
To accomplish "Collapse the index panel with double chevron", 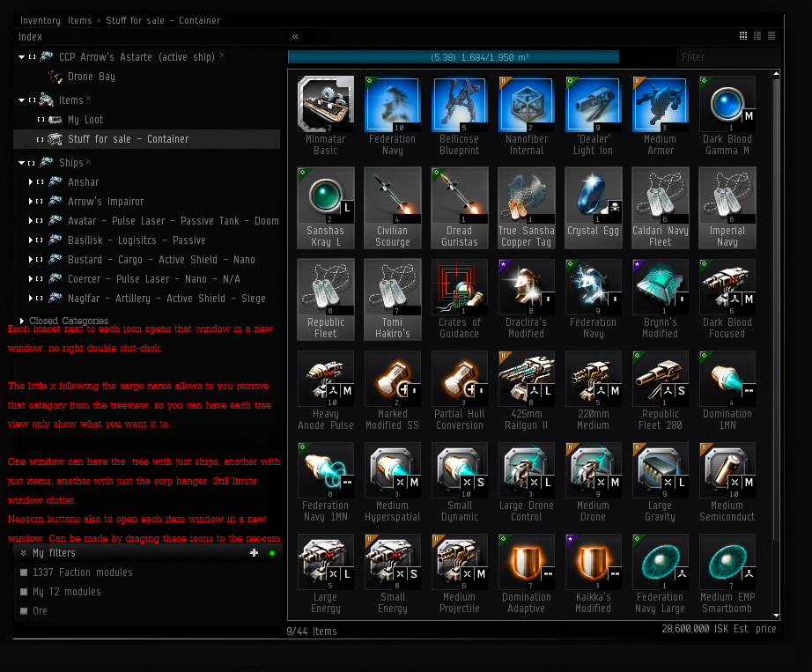I will [295, 36].
